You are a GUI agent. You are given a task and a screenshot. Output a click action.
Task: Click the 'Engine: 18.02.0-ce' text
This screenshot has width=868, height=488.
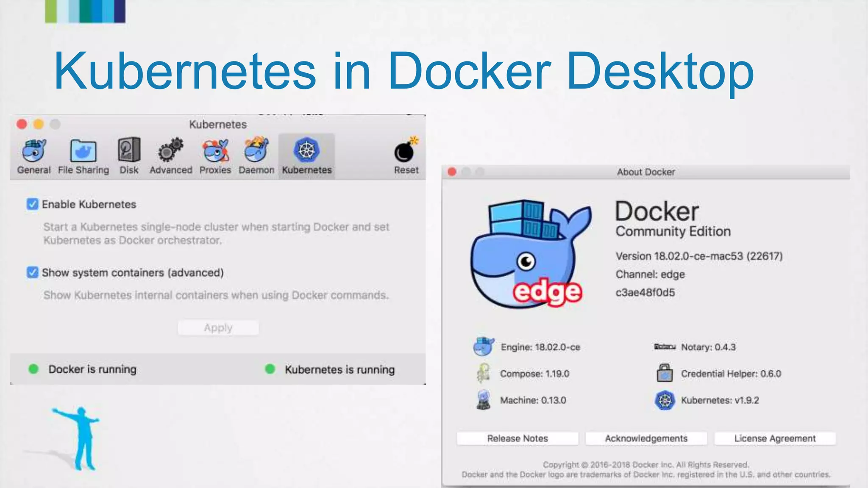(x=540, y=347)
